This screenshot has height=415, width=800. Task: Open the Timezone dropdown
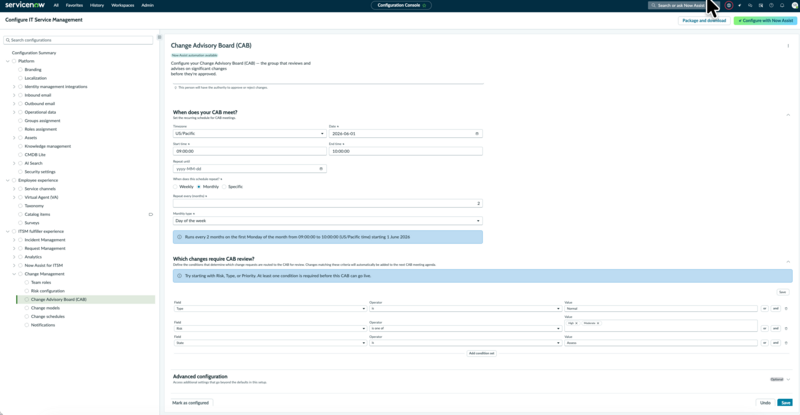[x=249, y=134]
